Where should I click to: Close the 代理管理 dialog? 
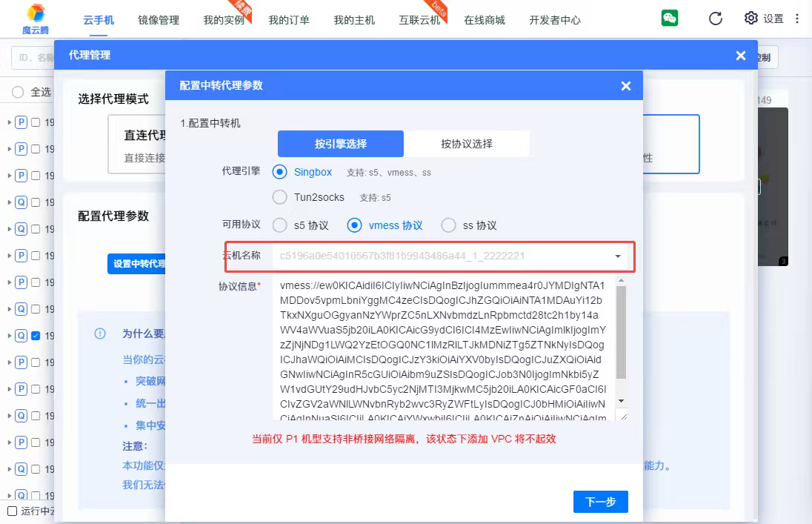click(x=740, y=56)
